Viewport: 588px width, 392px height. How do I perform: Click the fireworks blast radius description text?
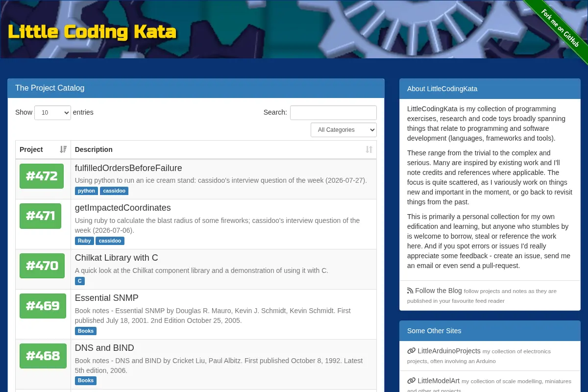218,225
